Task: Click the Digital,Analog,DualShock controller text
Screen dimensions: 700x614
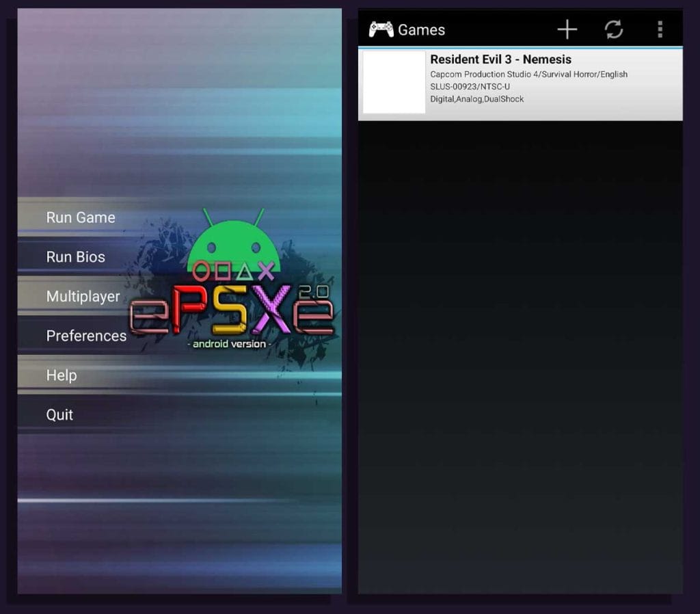Action: coord(476,99)
